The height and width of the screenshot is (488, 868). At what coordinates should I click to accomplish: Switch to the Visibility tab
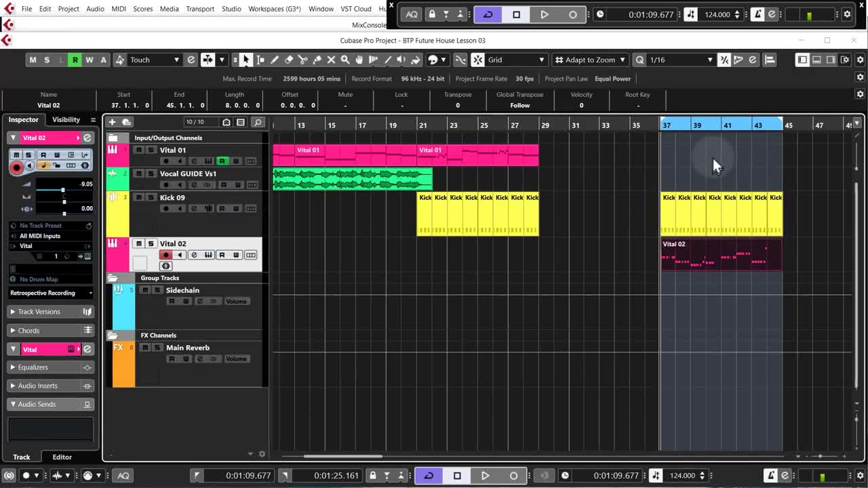[66, 119]
